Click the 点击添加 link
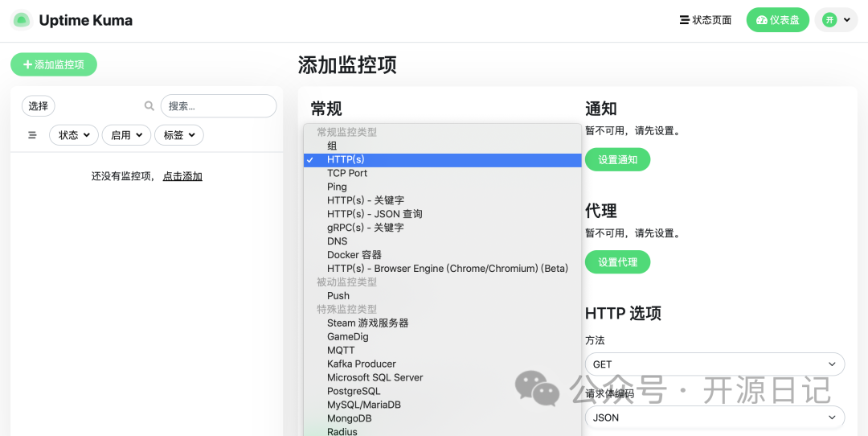The height and width of the screenshot is (436, 868). (182, 177)
